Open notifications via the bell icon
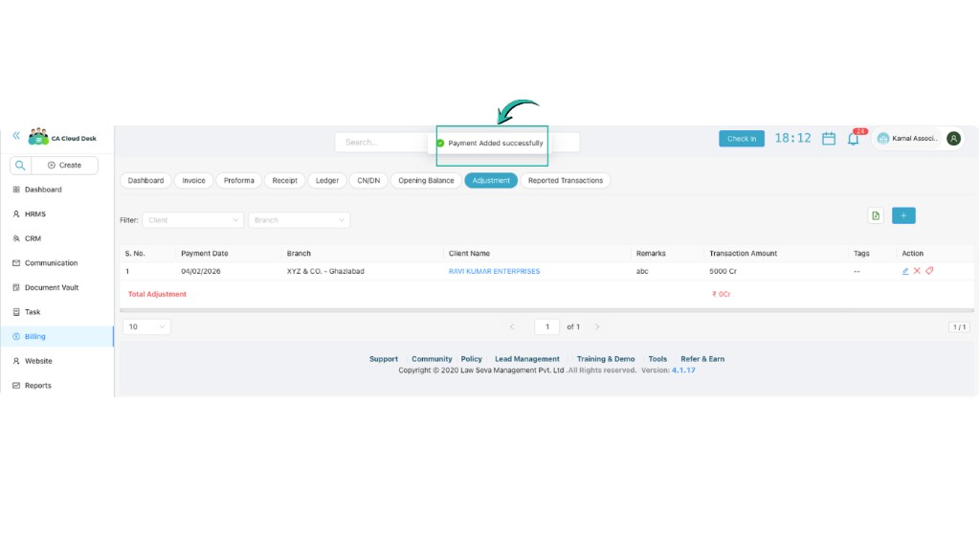This screenshot has height=560, width=980. click(854, 138)
